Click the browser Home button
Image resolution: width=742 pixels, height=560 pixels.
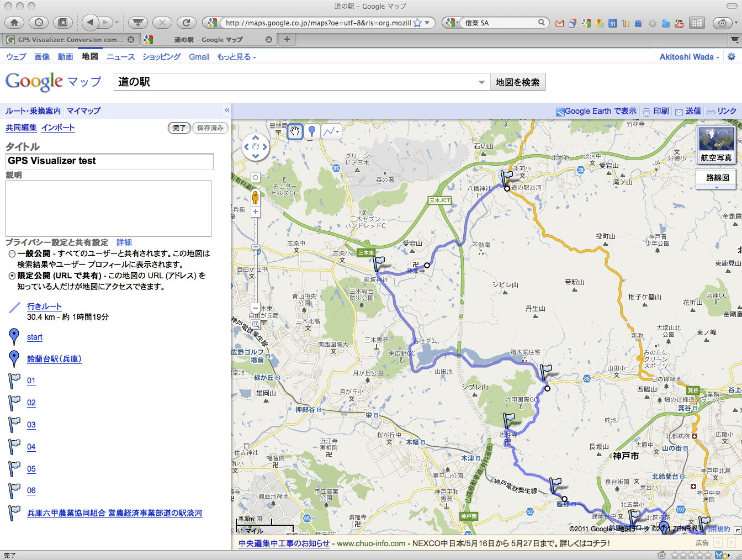point(14,23)
